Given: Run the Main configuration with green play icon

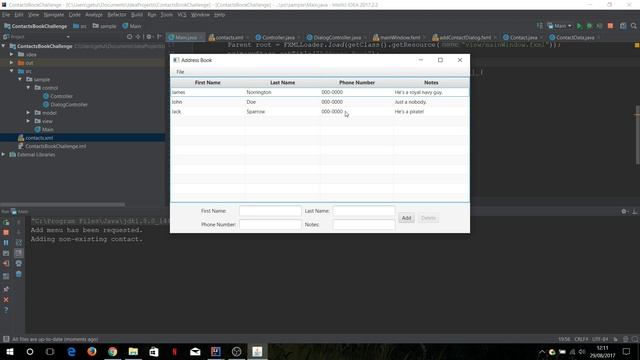Looking at the screenshot, I should 579,26.
